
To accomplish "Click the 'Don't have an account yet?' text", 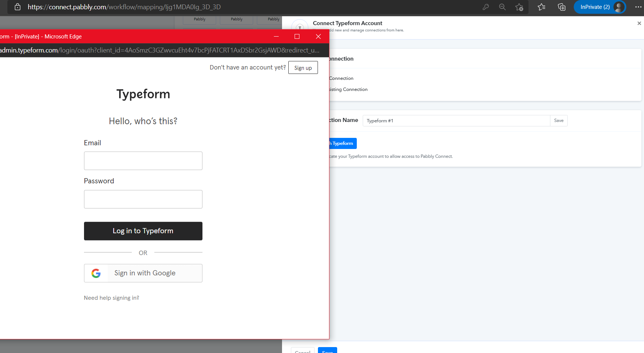I will pos(248,67).
